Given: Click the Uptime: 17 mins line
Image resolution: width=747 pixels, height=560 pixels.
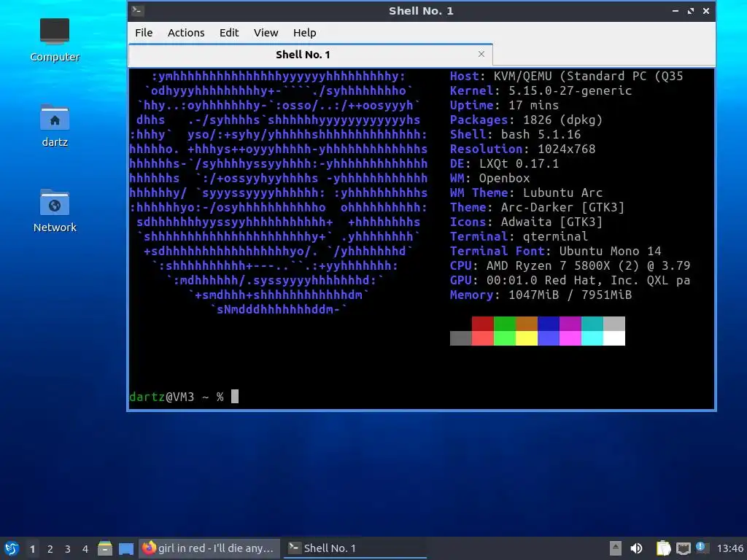Looking at the screenshot, I should point(505,106).
